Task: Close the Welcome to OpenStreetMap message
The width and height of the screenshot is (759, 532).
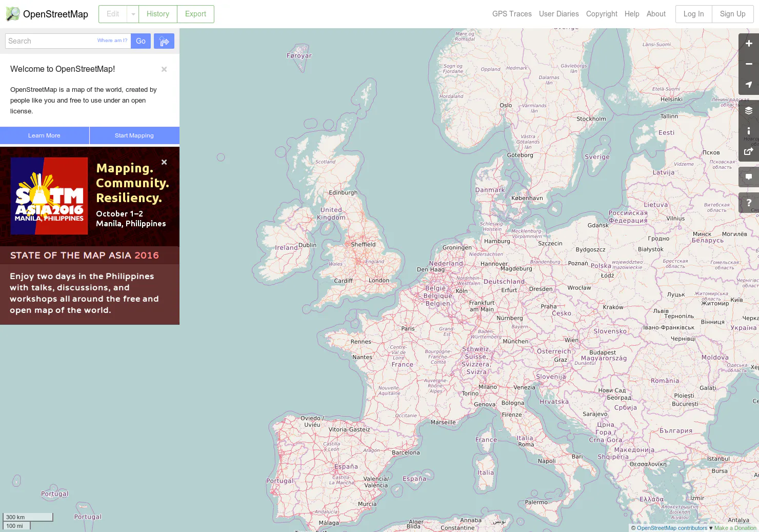Action: pyautogui.click(x=164, y=69)
